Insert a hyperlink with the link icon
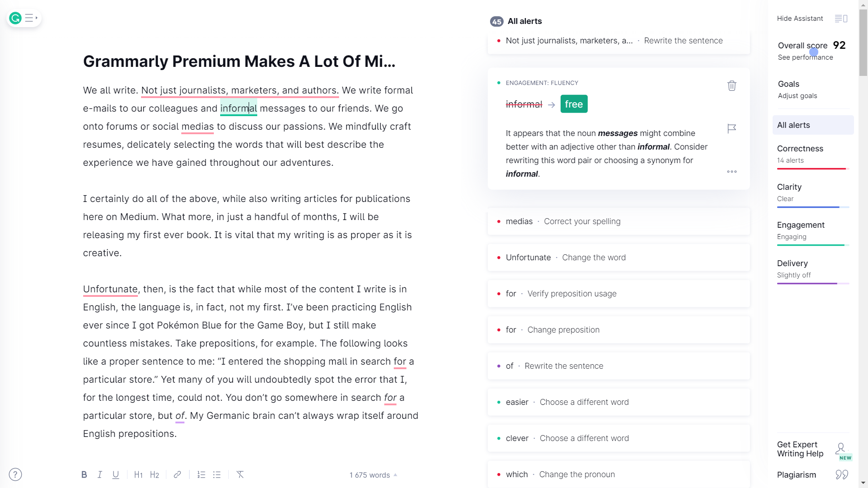868x488 pixels. (x=177, y=474)
